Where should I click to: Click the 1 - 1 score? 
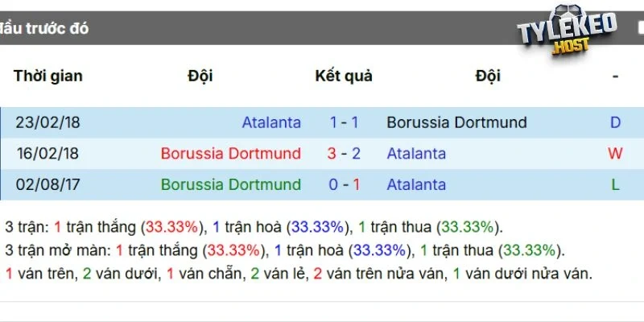coord(344,123)
